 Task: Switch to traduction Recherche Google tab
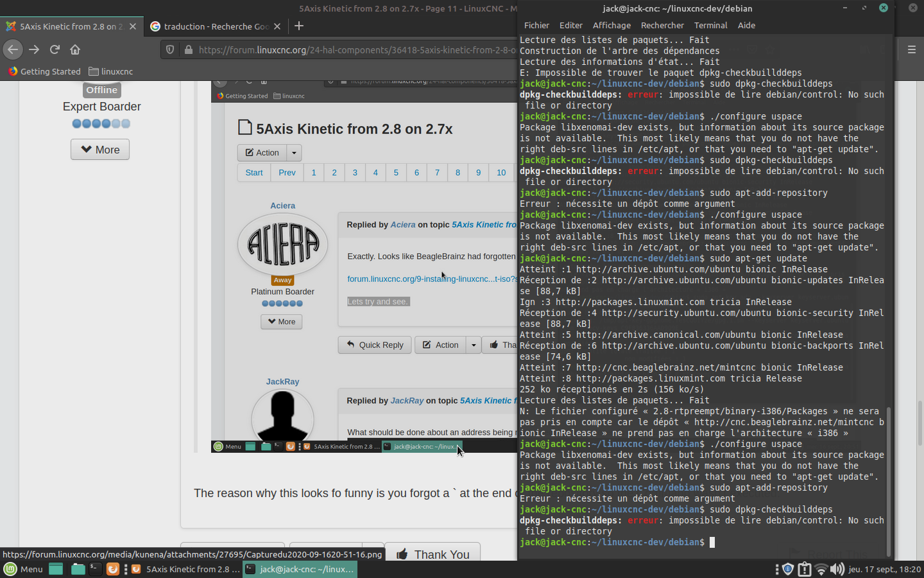click(216, 26)
